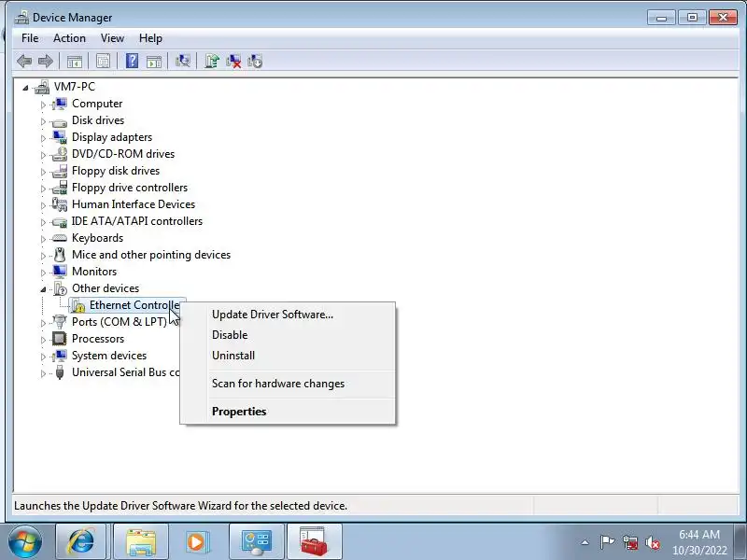Screen dimensions: 747x560
Task: Minimize the Device Manager window
Action: 661,18
